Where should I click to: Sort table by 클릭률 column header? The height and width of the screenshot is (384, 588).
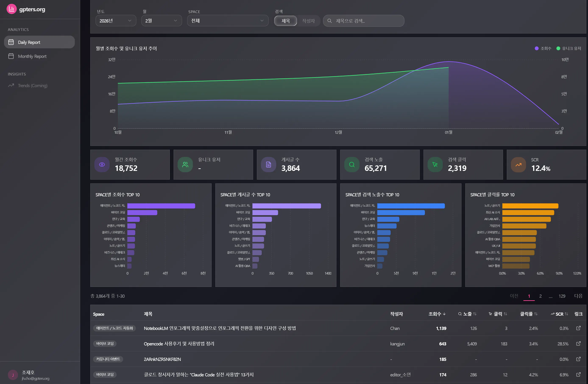coord(528,314)
